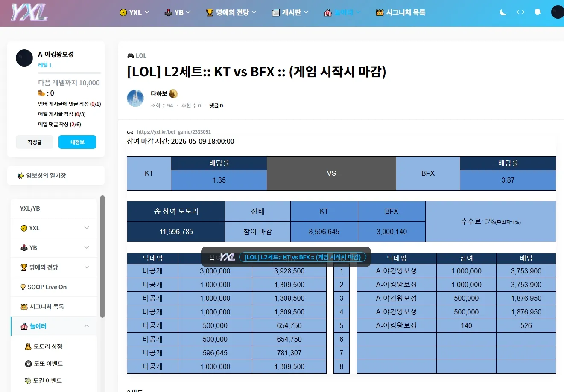Open 명예의 전당 top navigation menu
The height and width of the screenshot is (392, 564).
point(231,12)
